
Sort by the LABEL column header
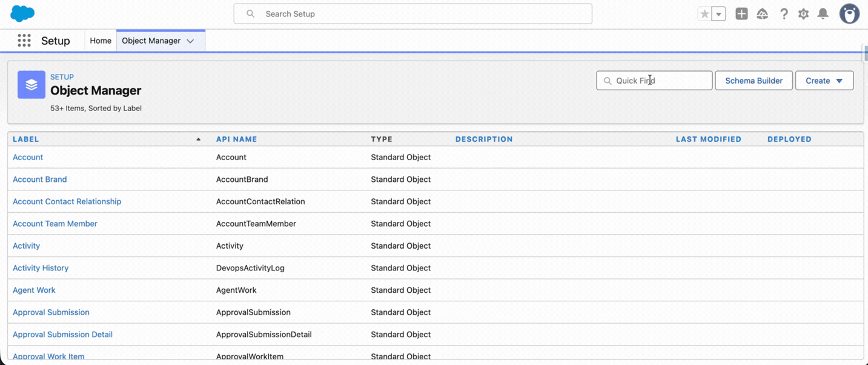[x=26, y=139]
